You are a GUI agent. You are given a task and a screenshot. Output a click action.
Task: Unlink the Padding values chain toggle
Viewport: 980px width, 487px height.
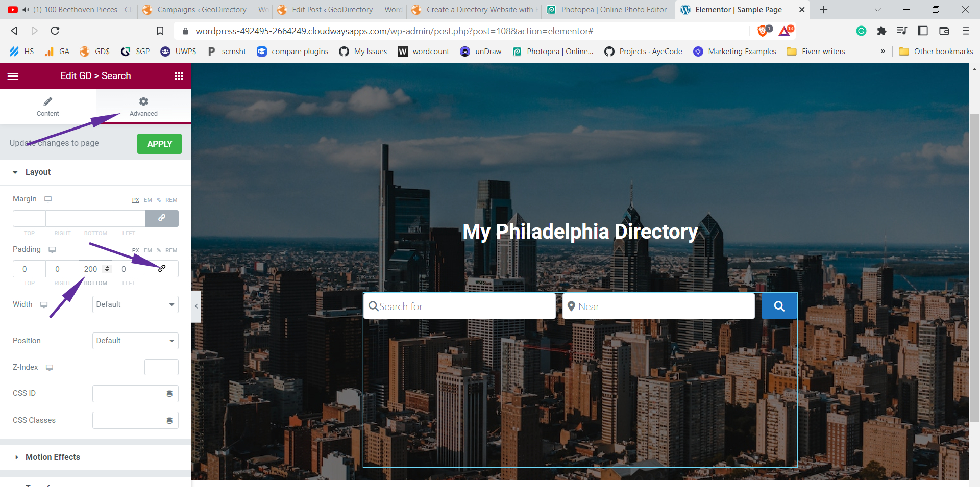click(x=162, y=269)
